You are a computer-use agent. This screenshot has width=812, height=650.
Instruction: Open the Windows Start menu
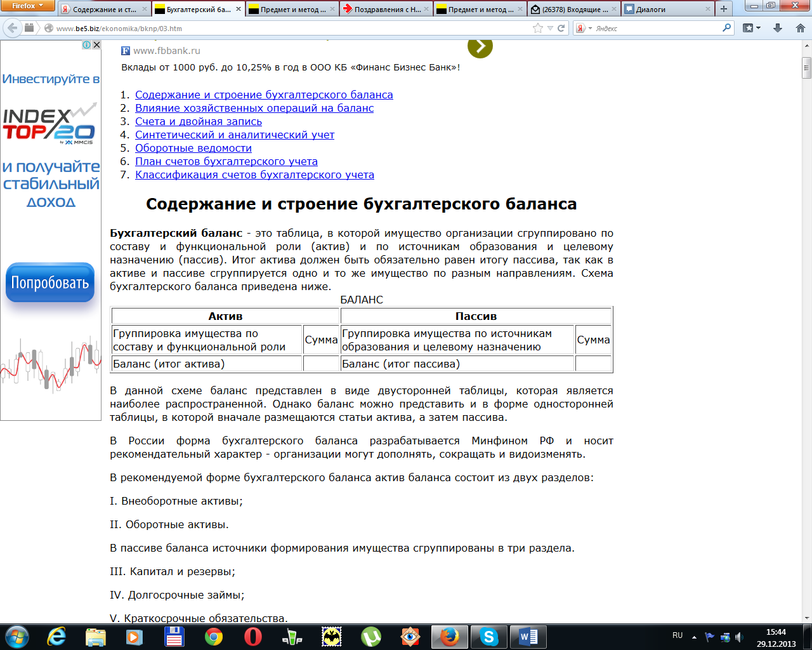pyautogui.click(x=16, y=637)
